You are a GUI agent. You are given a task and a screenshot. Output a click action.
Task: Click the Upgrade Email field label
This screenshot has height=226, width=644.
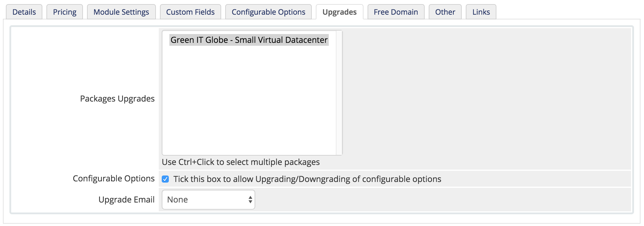[x=126, y=200]
